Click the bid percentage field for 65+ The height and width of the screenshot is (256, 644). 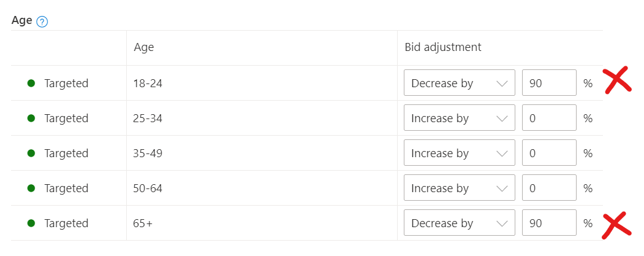coord(549,223)
